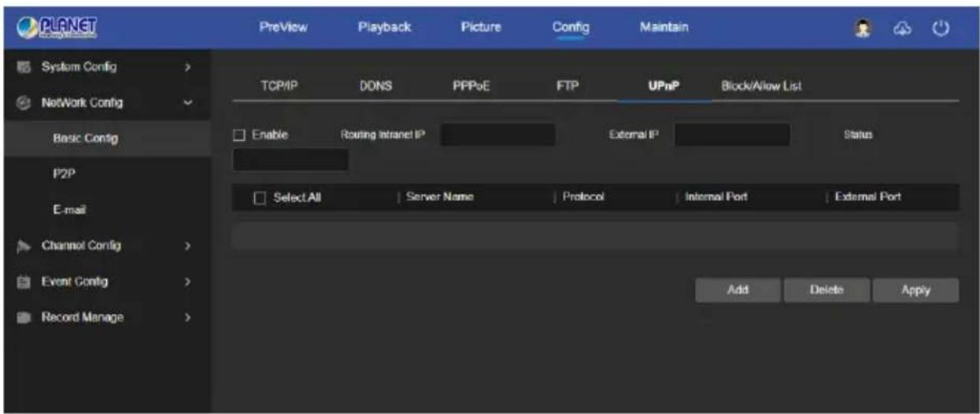Expand System Config chevron
Screen dimensions: 980x414
pos(188,67)
